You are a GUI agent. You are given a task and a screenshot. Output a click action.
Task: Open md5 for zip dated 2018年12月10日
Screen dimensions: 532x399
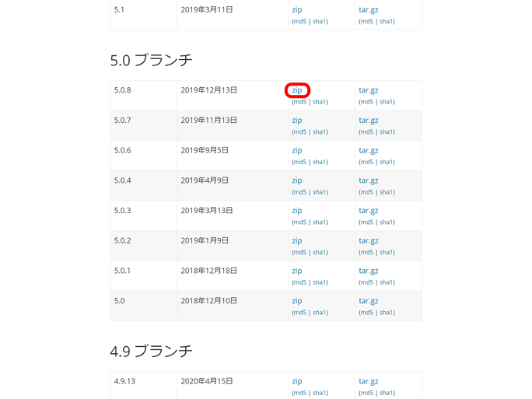(x=299, y=313)
